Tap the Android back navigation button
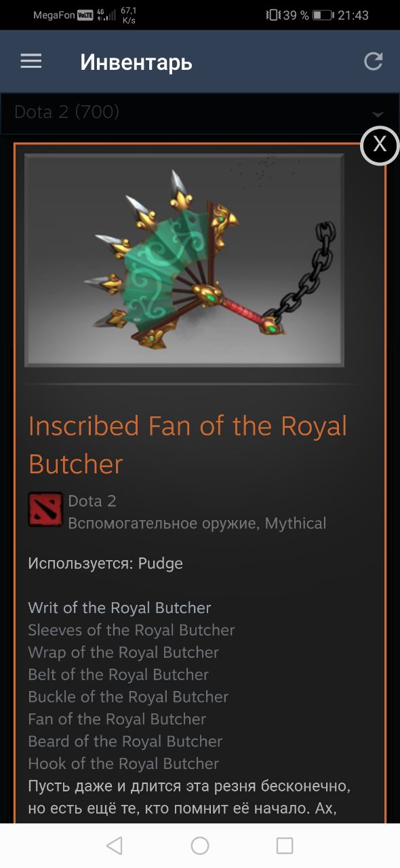400x868 pixels. (115, 846)
